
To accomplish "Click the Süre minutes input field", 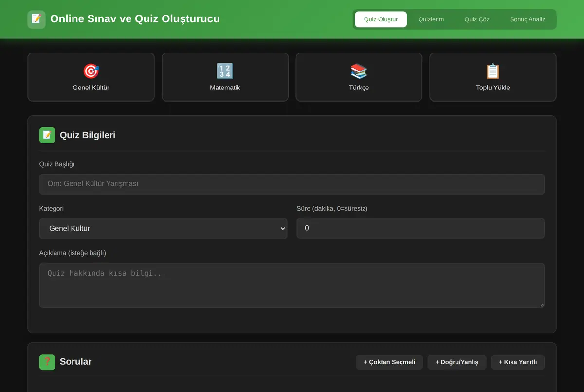I will [420, 228].
